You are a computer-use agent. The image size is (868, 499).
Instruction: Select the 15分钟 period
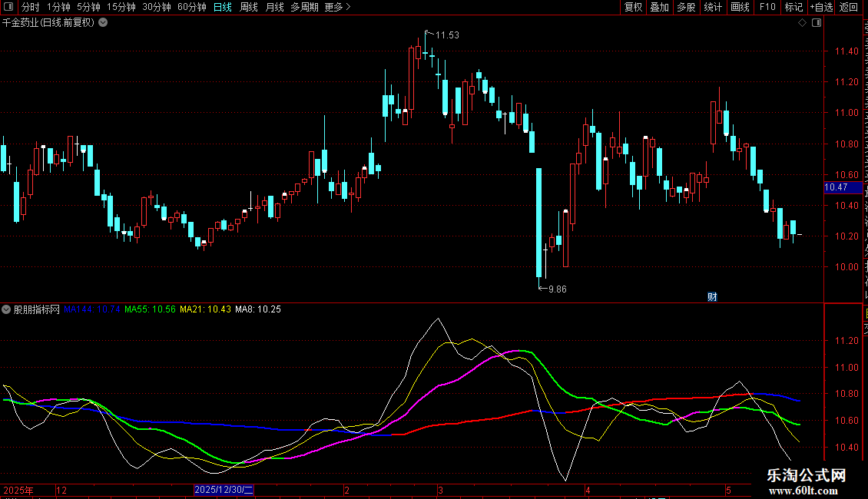point(121,7)
